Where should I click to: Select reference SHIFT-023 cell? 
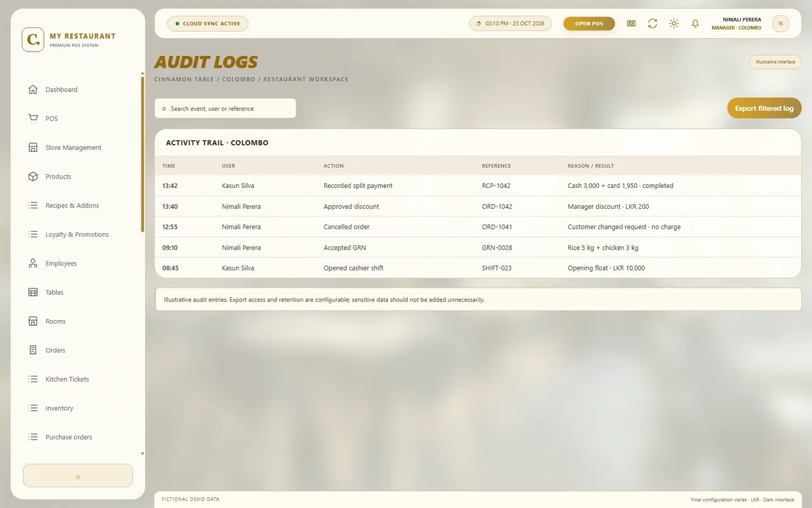tap(497, 268)
